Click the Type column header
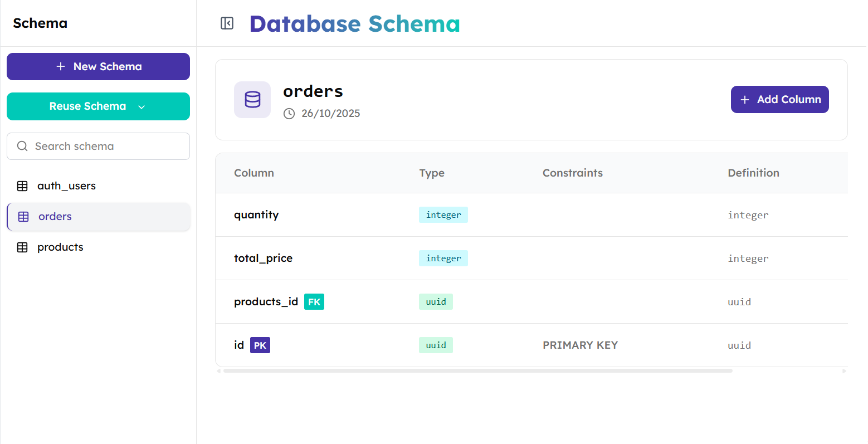The height and width of the screenshot is (444, 868). (x=432, y=173)
